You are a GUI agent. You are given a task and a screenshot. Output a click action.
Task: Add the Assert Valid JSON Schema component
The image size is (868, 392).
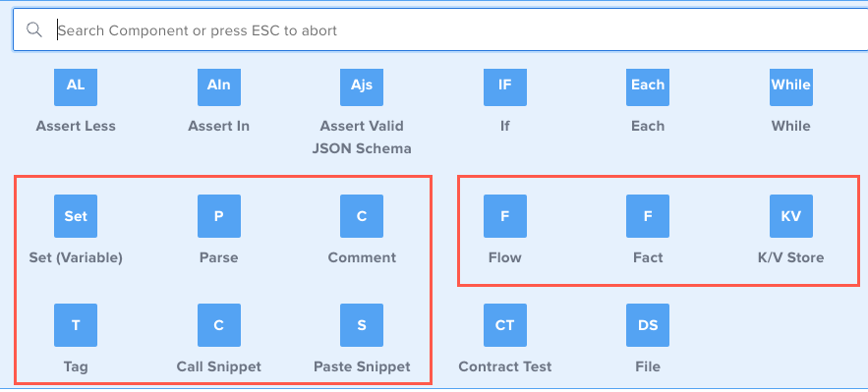point(362,86)
